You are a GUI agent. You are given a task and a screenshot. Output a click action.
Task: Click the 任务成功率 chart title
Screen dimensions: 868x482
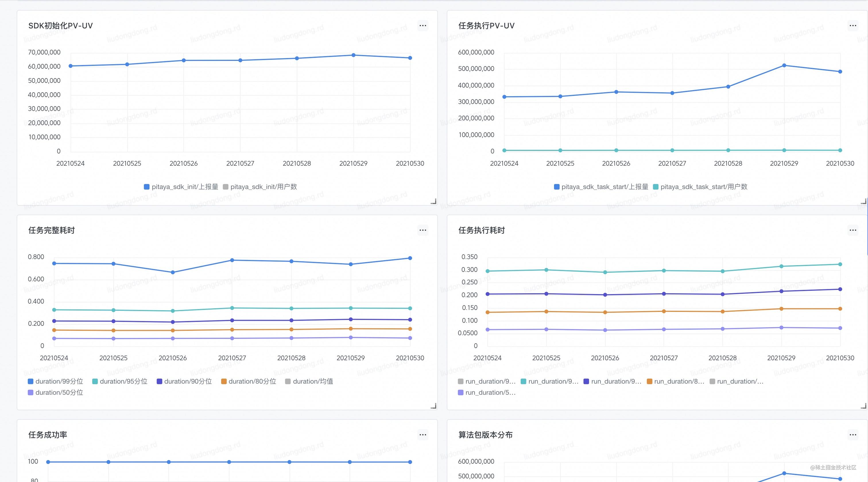[48, 435]
